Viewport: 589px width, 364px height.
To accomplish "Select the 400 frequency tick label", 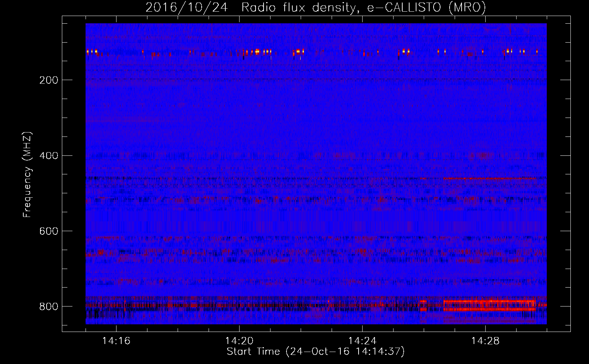I will pos(48,156).
